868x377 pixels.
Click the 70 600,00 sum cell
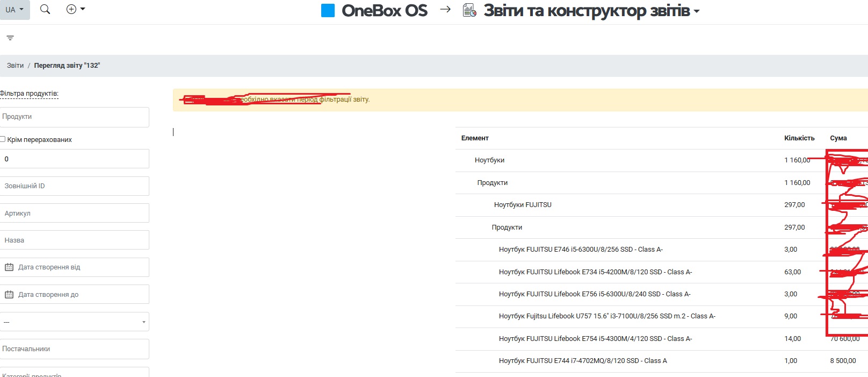click(845, 339)
